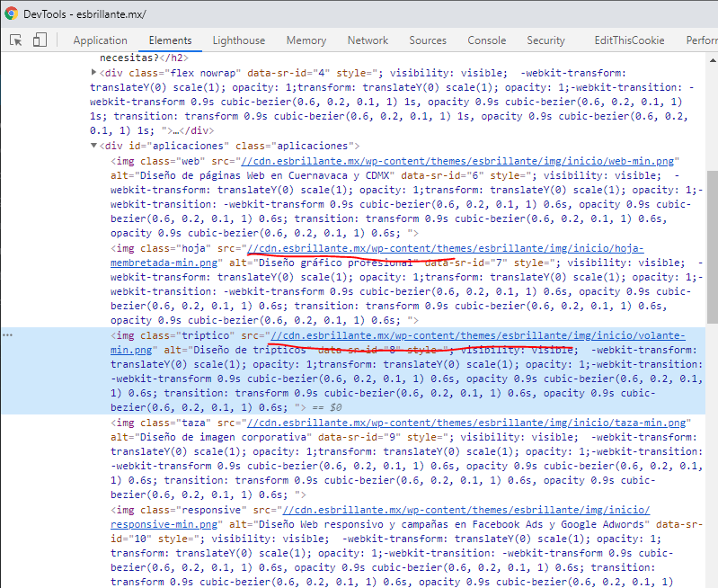Image resolution: width=718 pixels, height=588 pixels.
Task: Open the taza-min.png image source link
Action: 466,423
